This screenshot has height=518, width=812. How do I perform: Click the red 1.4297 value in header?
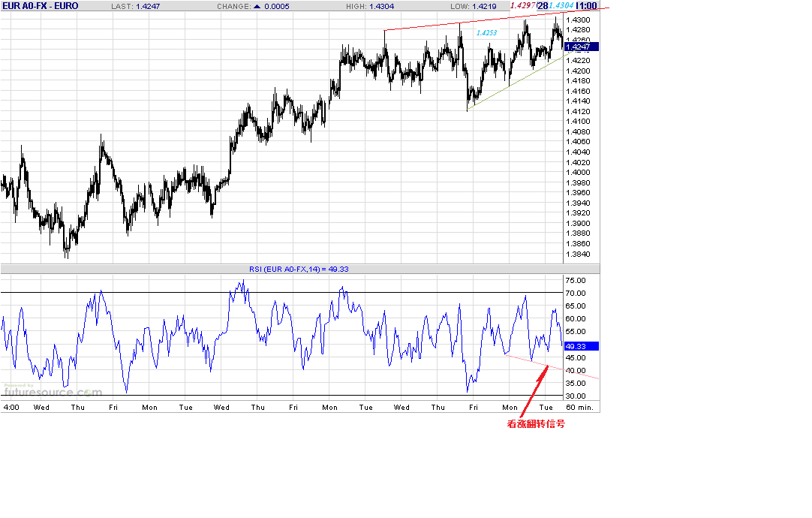tap(522, 6)
